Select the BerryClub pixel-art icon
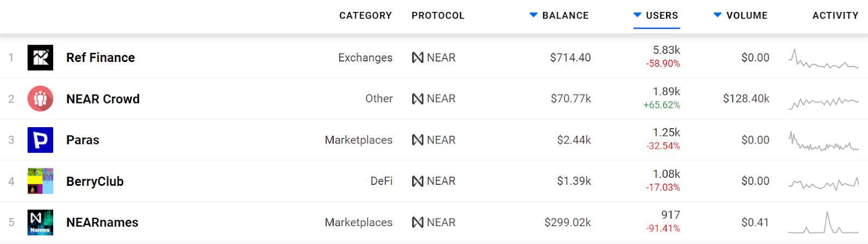Viewport: 868px width, 244px height. coord(40,181)
